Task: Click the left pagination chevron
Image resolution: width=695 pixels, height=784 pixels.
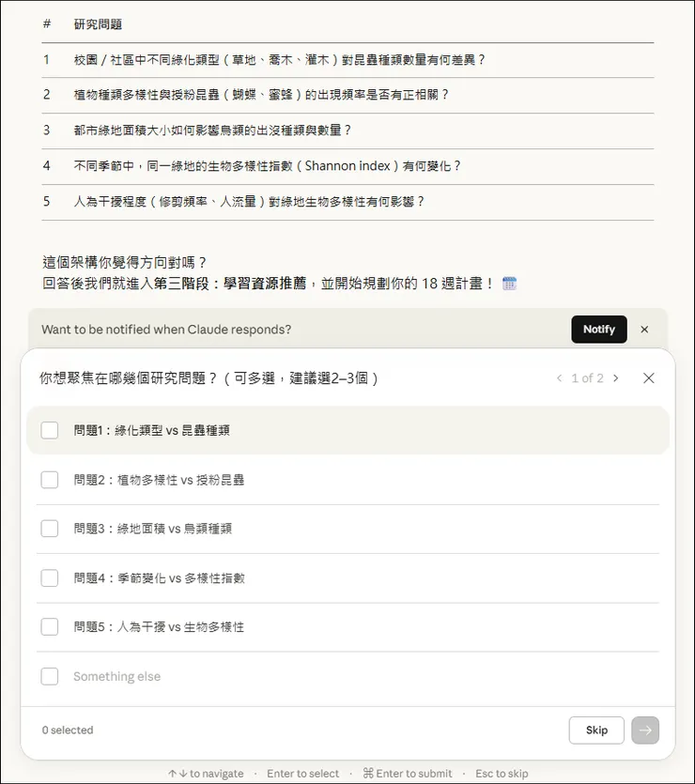Action: (x=561, y=377)
